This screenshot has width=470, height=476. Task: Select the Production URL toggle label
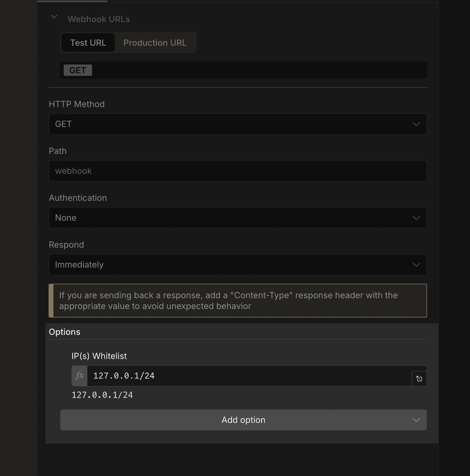(x=155, y=43)
